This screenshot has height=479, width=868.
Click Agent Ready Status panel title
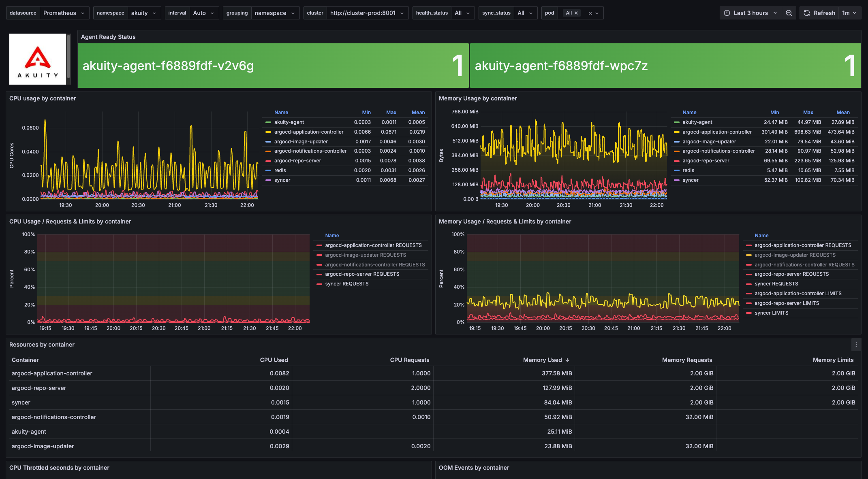click(108, 37)
